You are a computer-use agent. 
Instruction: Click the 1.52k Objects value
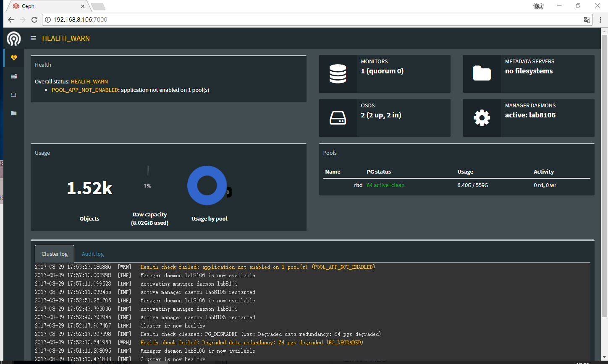[x=89, y=189]
